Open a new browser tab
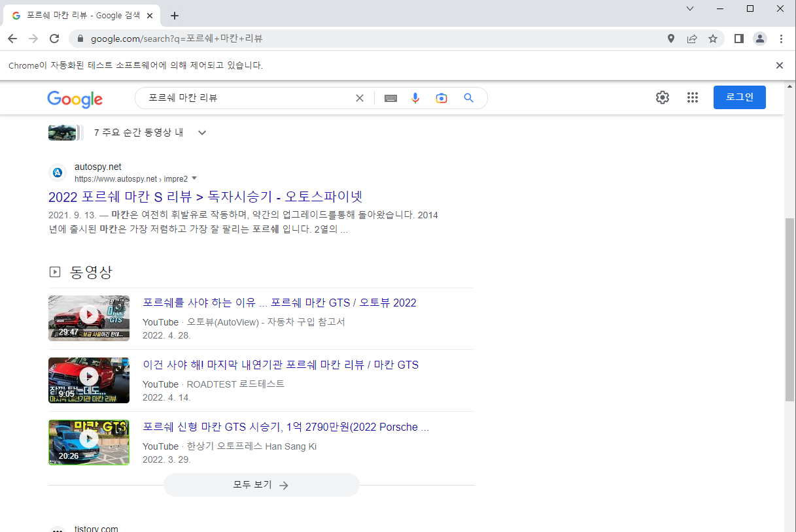The image size is (796, 532). pyautogui.click(x=175, y=16)
